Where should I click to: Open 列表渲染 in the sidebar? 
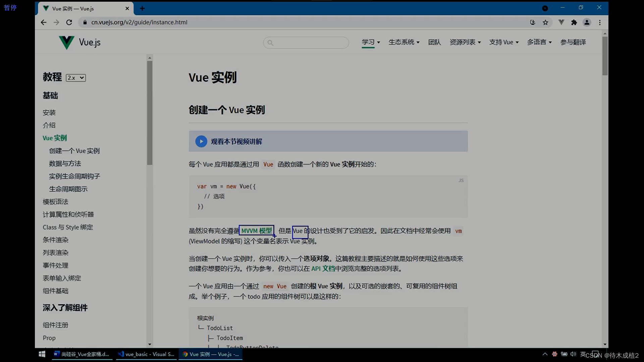pyautogui.click(x=55, y=253)
